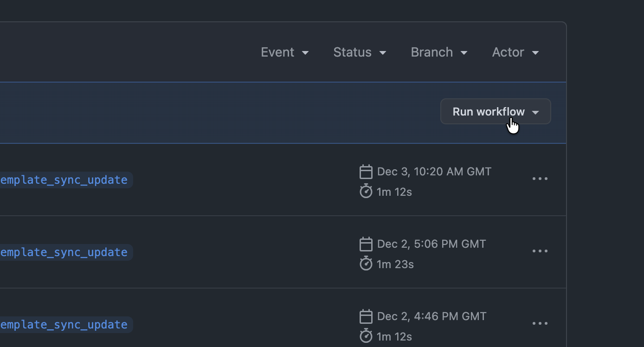The width and height of the screenshot is (644, 347).
Task: Open the Branch filter dropdown
Action: pyautogui.click(x=438, y=52)
